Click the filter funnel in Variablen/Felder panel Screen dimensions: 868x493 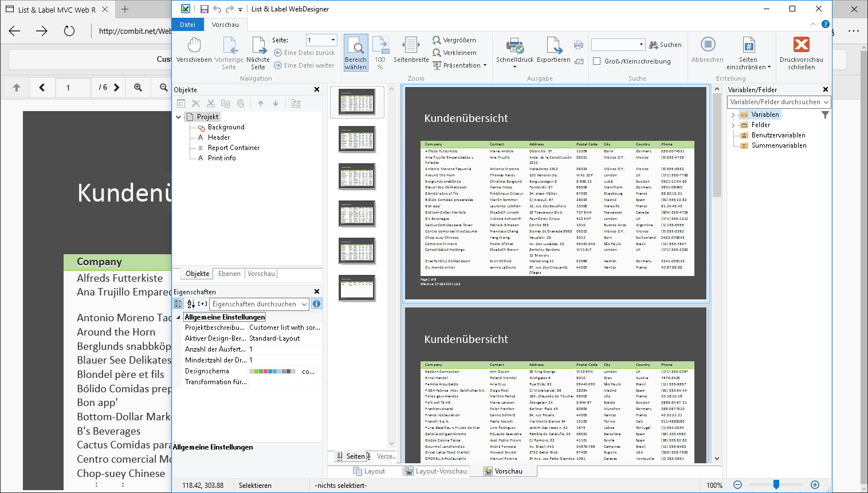pyautogui.click(x=825, y=115)
